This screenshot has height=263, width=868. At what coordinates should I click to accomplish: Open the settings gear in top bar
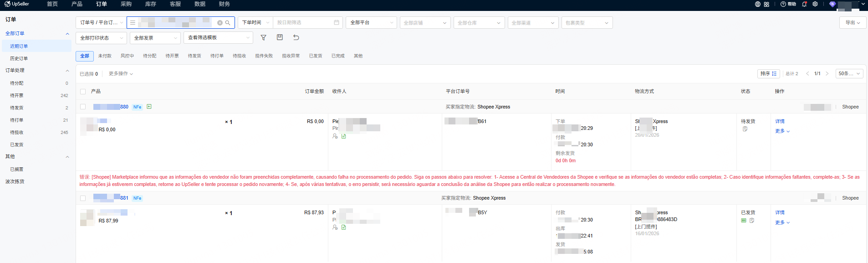(815, 4)
